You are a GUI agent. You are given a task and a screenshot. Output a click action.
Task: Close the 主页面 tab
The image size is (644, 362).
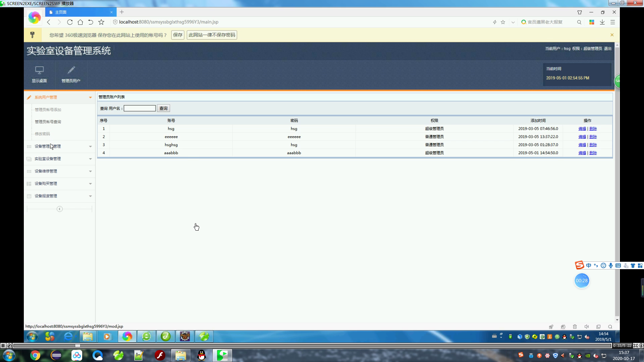point(111,12)
